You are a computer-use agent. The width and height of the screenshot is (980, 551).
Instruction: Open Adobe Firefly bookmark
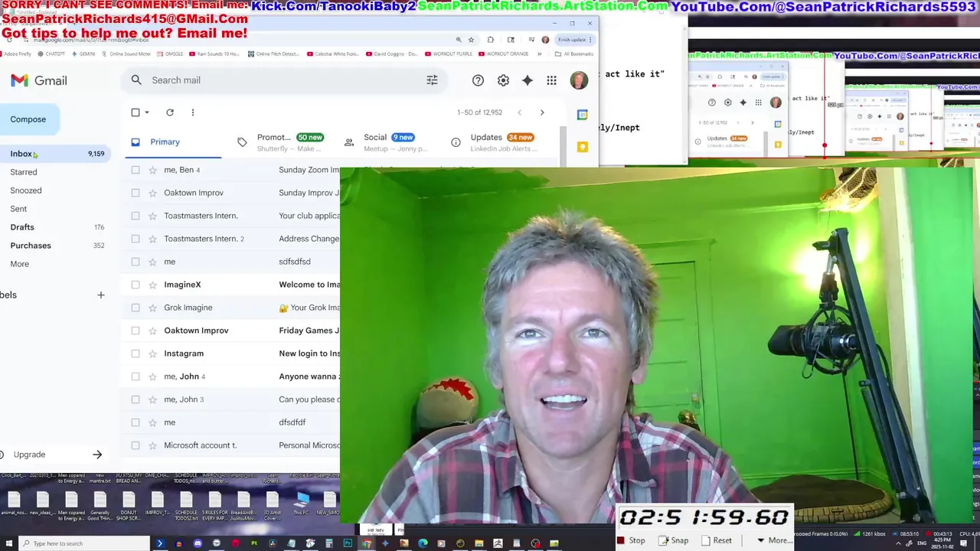[15, 54]
